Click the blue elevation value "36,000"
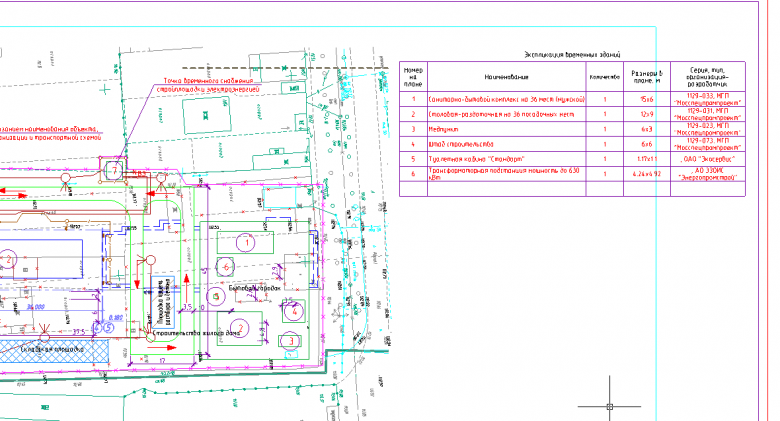 [35, 307]
